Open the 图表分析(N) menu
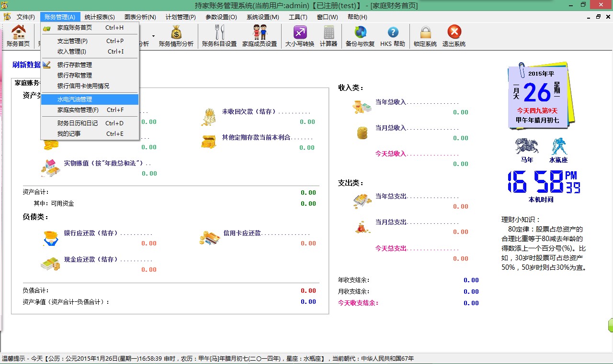This screenshot has width=613, height=364. coord(140,17)
